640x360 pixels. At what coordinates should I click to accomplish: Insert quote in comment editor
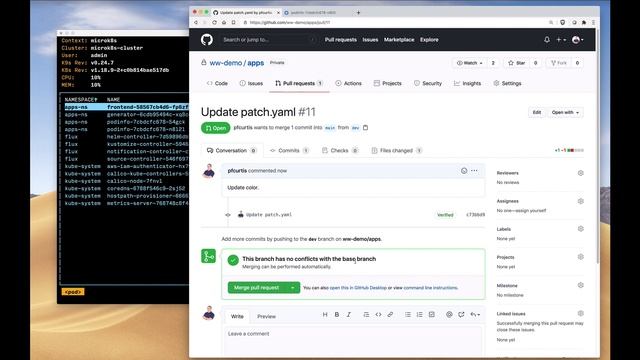(x=366, y=314)
